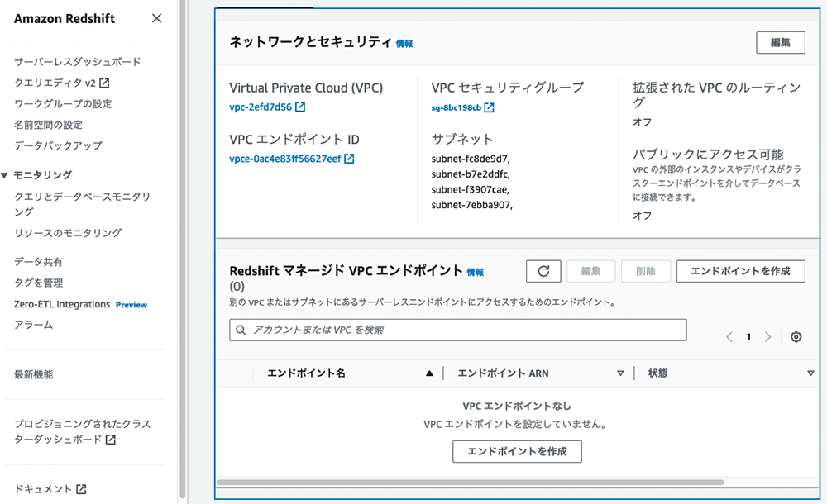Image resolution: width=827 pixels, height=504 pixels.
Task: Collapse the モニタリング section triangle
Action: (4, 175)
